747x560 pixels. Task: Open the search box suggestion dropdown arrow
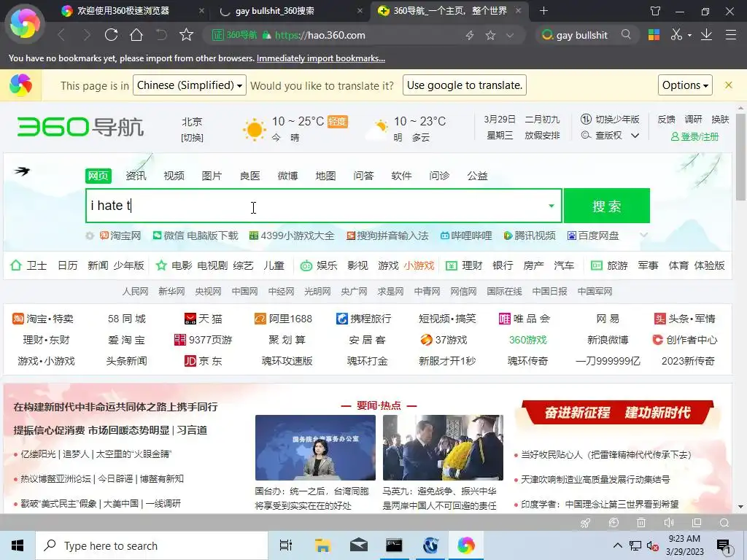[551, 206]
